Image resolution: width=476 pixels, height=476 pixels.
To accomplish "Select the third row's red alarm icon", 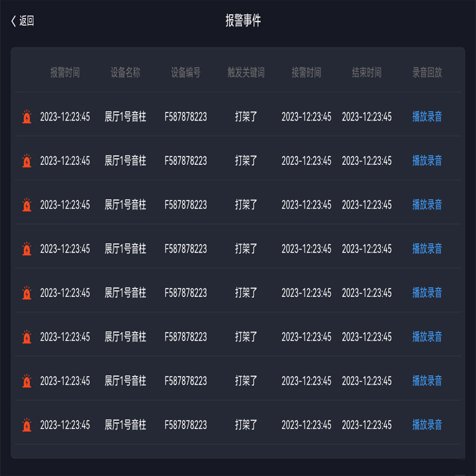I will pyautogui.click(x=27, y=205).
